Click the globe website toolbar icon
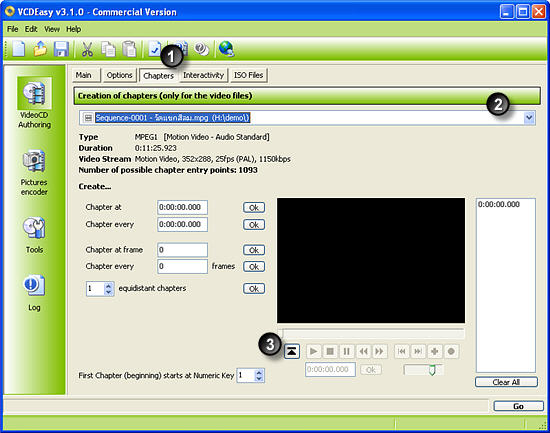550x433 pixels. 226,49
